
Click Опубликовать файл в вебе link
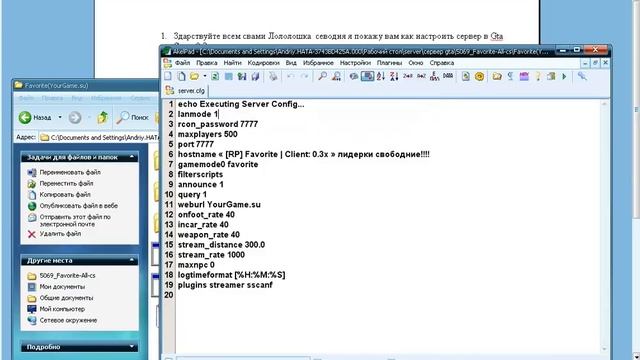[x=78, y=206]
